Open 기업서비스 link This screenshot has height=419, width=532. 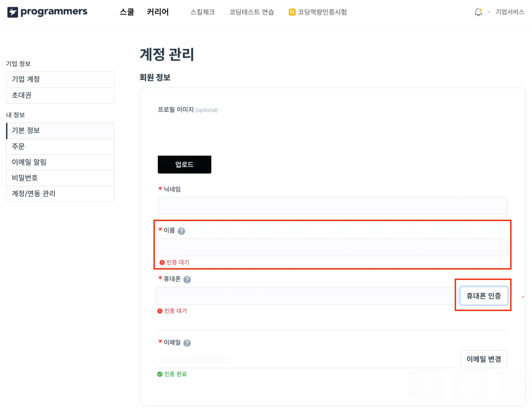coord(510,12)
